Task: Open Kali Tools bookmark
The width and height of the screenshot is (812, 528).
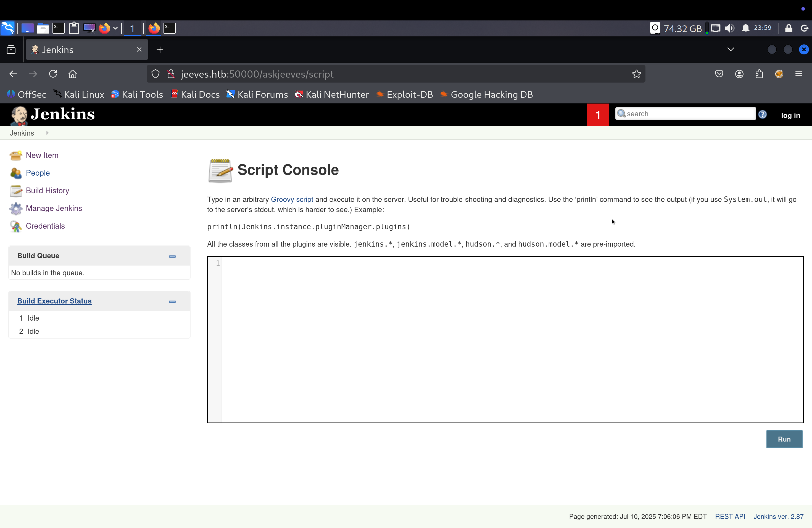Action: (x=137, y=94)
